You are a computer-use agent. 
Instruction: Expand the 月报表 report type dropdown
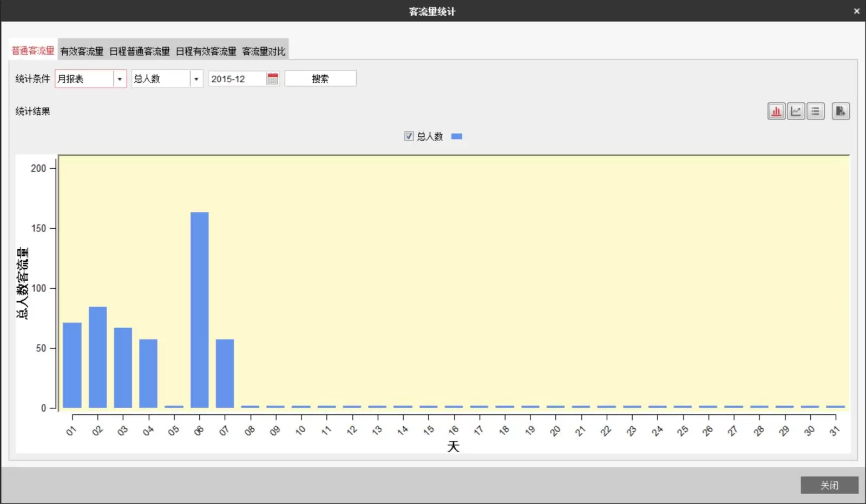pyautogui.click(x=120, y=79)
